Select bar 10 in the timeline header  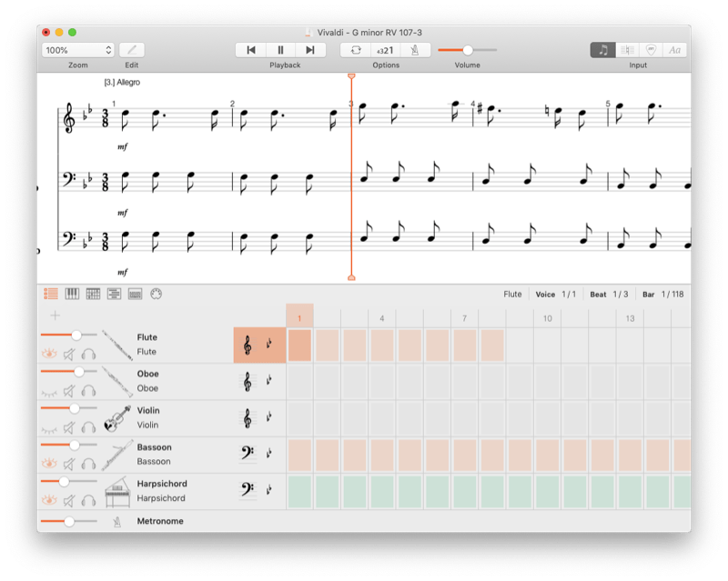click(548, 318)
